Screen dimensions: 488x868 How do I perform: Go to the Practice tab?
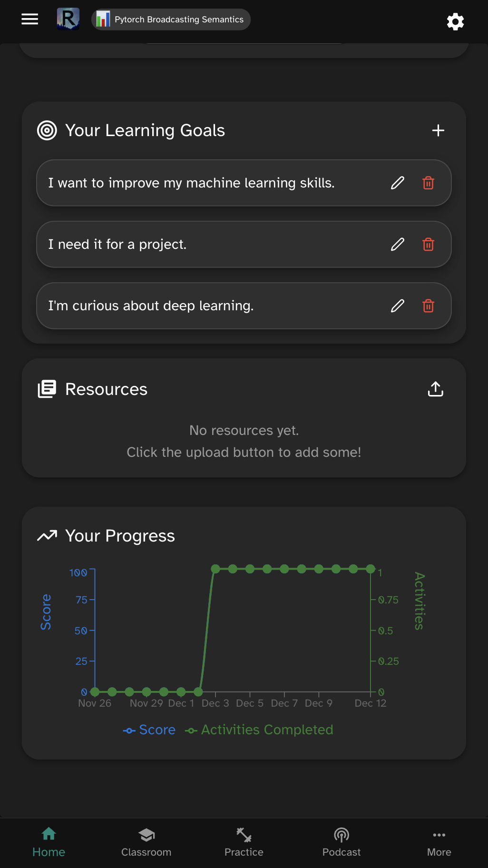(244, 842)
